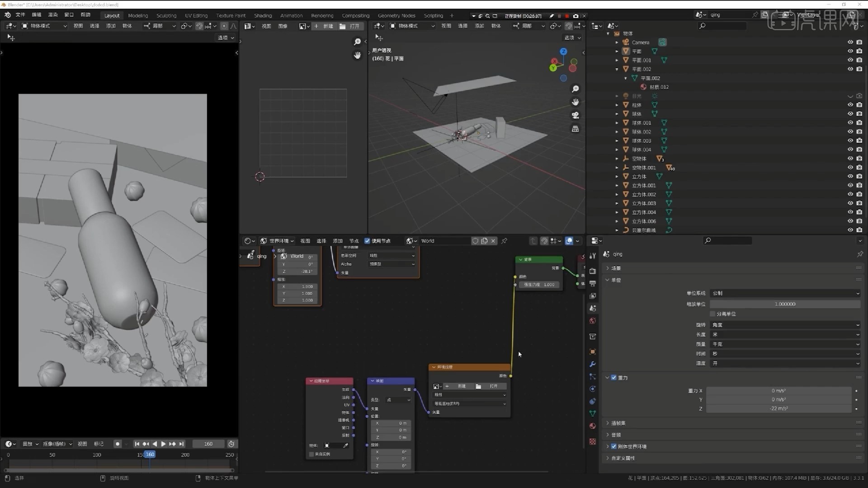This screenshot has width=868, height=488.
Task: Open the Material properties tab
Action: (x=593, y=426)
